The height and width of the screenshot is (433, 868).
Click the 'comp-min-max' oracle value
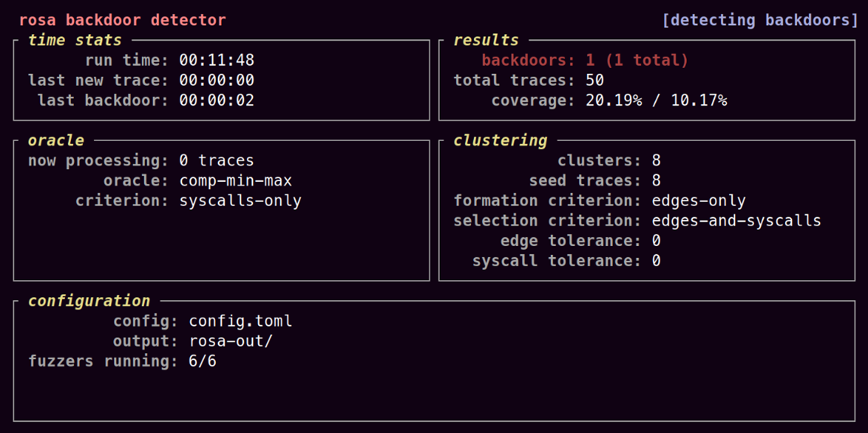[235, 180]
